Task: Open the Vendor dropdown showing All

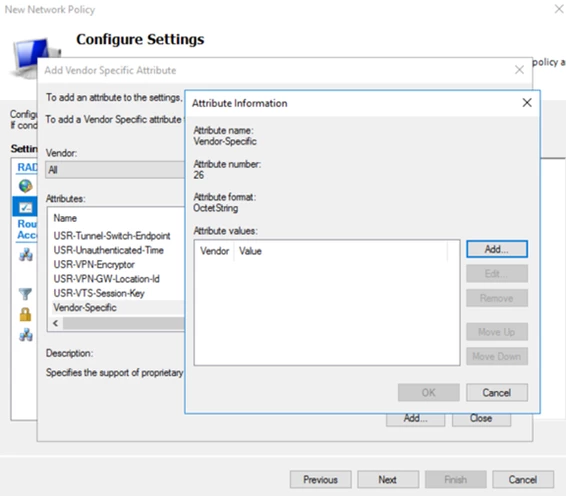Action: coord(115,170)
